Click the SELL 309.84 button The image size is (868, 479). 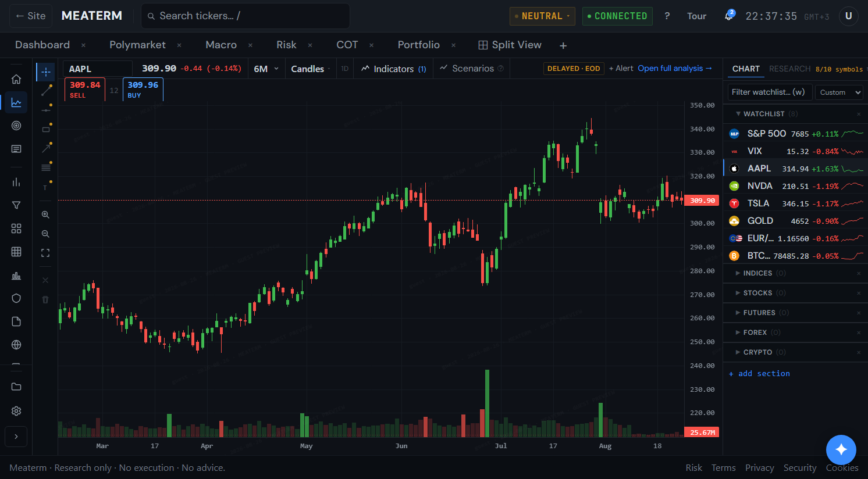coord(85,90)
